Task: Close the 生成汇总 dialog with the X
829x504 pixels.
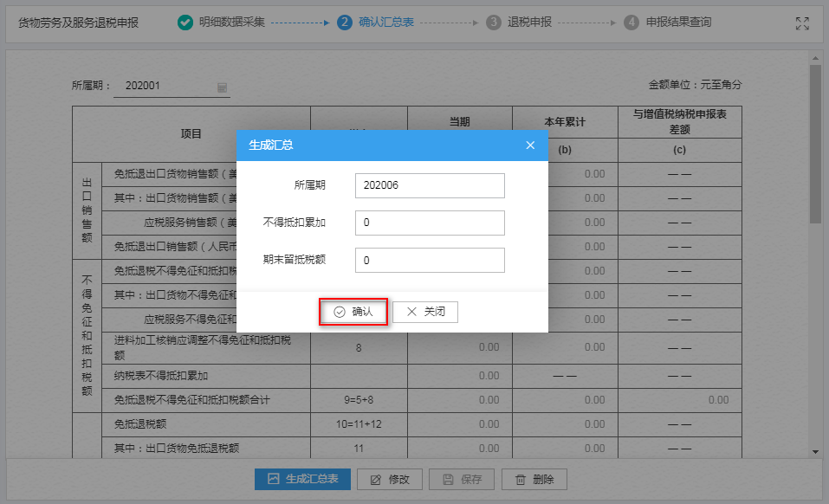Action: [x=530, y=145]
